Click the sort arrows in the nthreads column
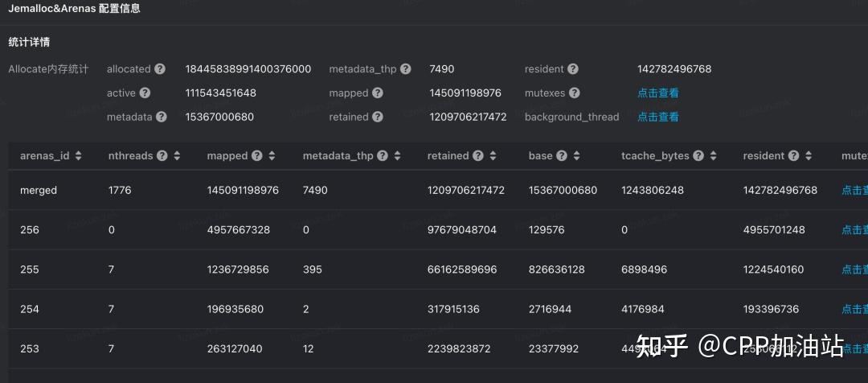868x383 pixels. pos(177,156)
